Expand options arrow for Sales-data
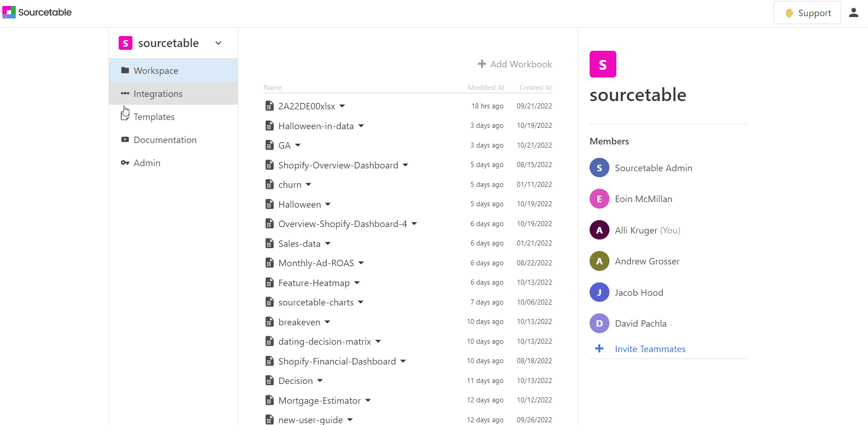 328,243
